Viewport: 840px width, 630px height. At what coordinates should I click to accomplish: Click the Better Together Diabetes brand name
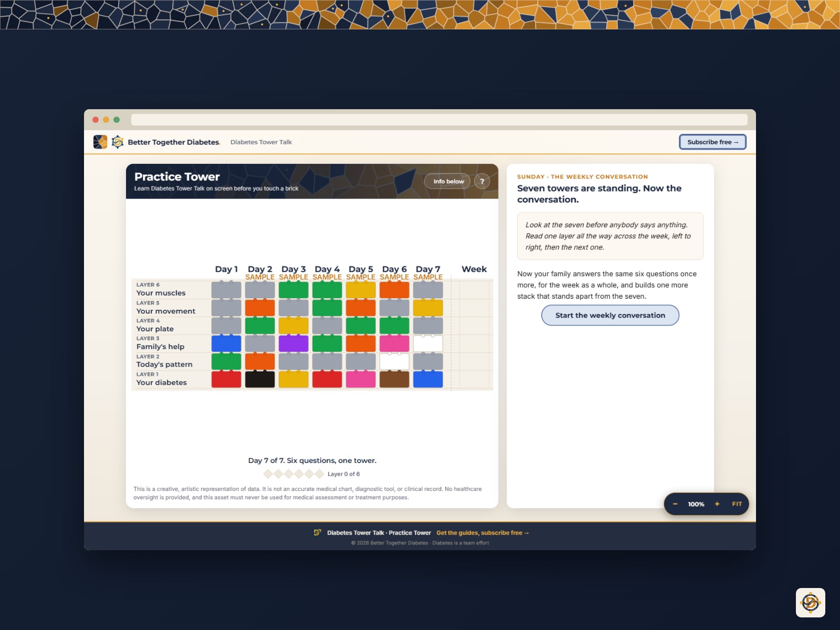pyautogui.click(x=174, y=142)
